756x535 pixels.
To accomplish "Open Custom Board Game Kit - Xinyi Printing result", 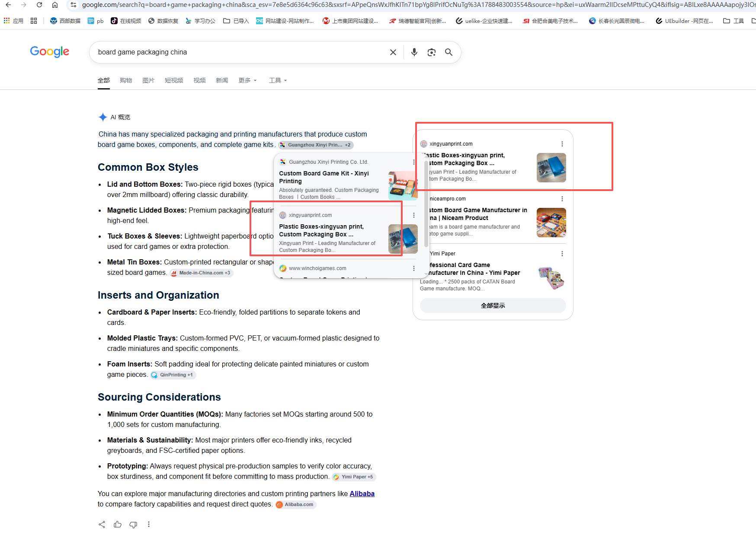I will click(x=324, y=177).
